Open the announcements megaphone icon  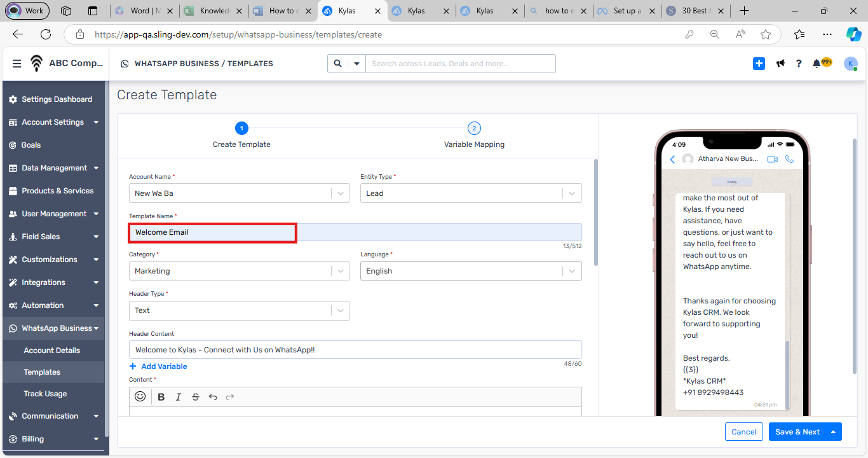pyautogui.click(x=780, y=64)
